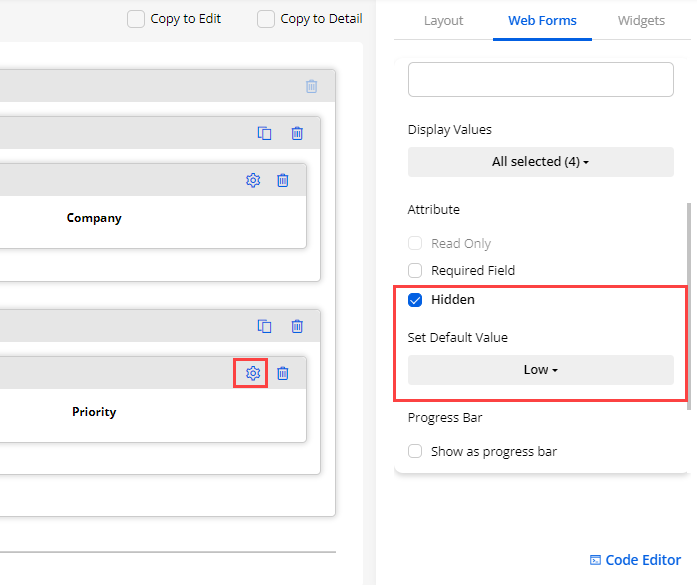Viewport: 697px width, 585px height.
Task: Enable Show as progress bar
Action: click(415, 452)
